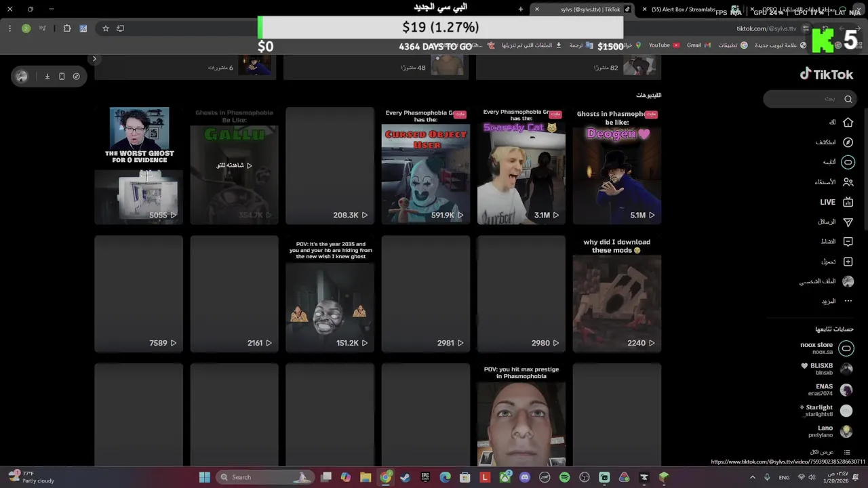Open the Chrome extensions puzzle icon

pyautogui.click(x=67, y=28)
